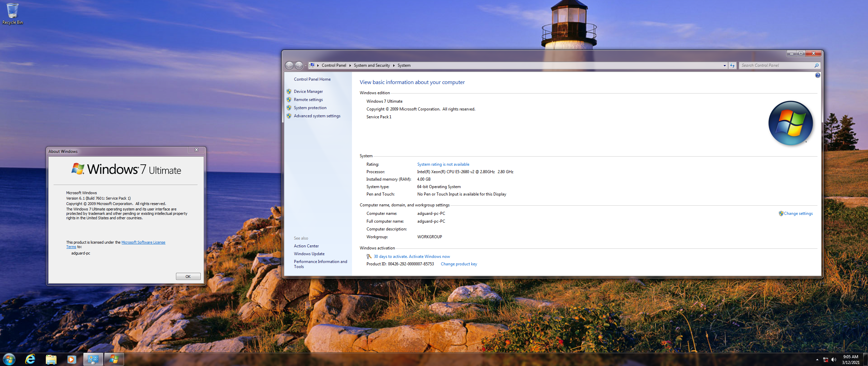Open Performance Information and Tools
The height and width of the screenshot is (366, 868).
(x=320, y=264)
